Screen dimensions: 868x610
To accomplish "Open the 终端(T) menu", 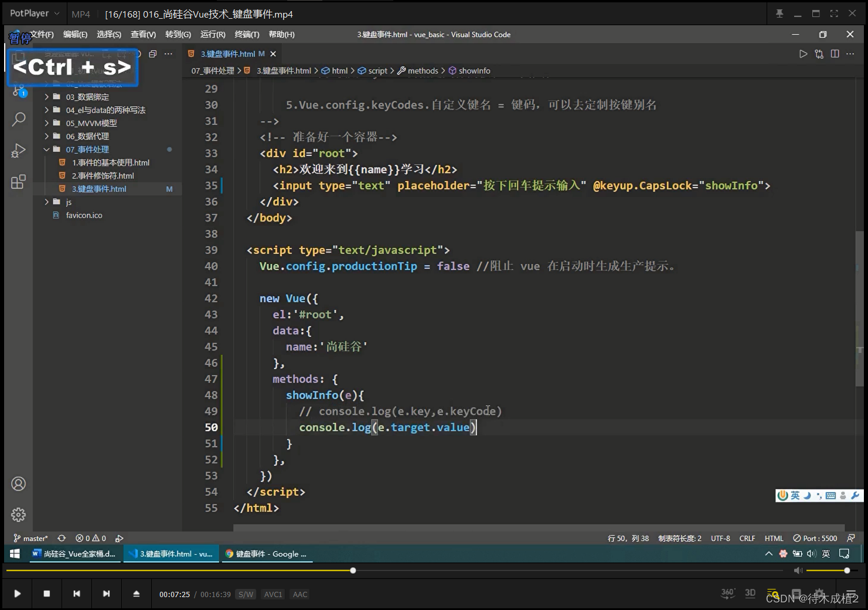I will (247, 35).
